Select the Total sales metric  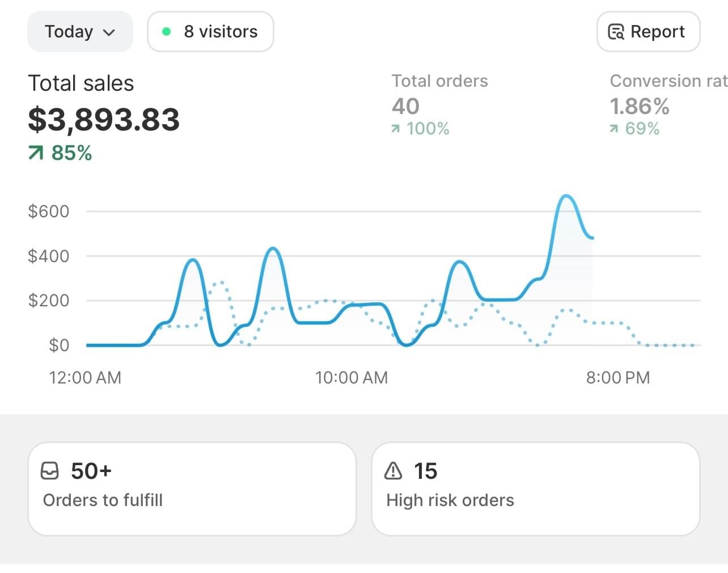[x=81, y=83]
